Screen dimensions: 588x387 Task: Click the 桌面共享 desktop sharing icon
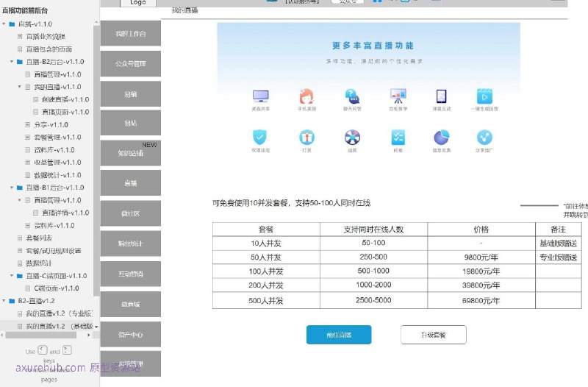click(261, 96)
